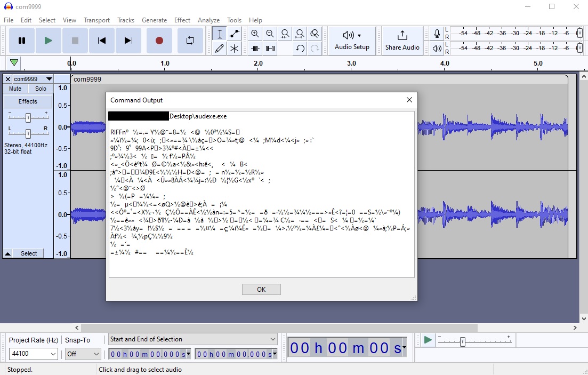This screenshot has width=588, height=375.
Task: Open the track Effects panel
Action: 28,101
